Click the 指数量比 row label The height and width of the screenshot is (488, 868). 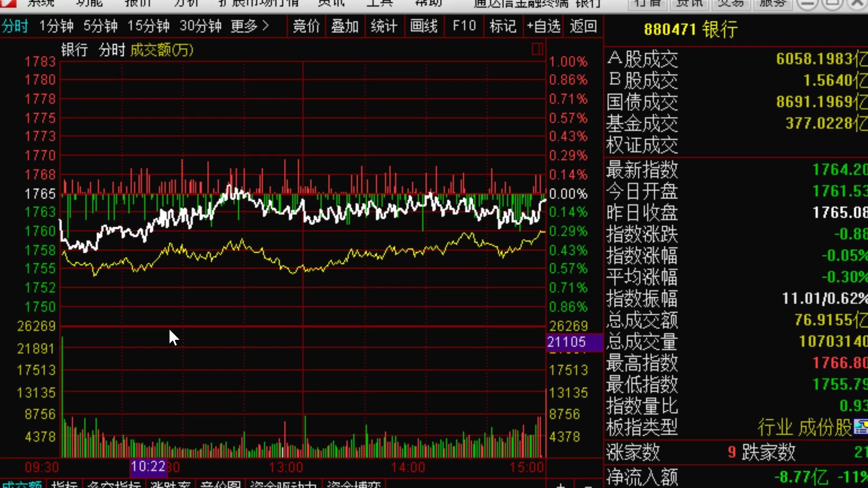pyautogui.click(x=642, y=406)
